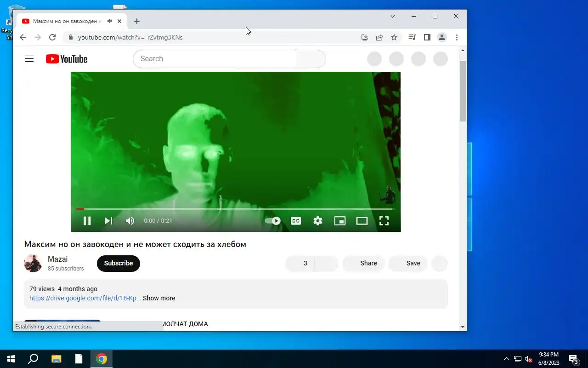588x368 pixels.
Task: Open Mazai channel avatar
Action: click(33, 263)
